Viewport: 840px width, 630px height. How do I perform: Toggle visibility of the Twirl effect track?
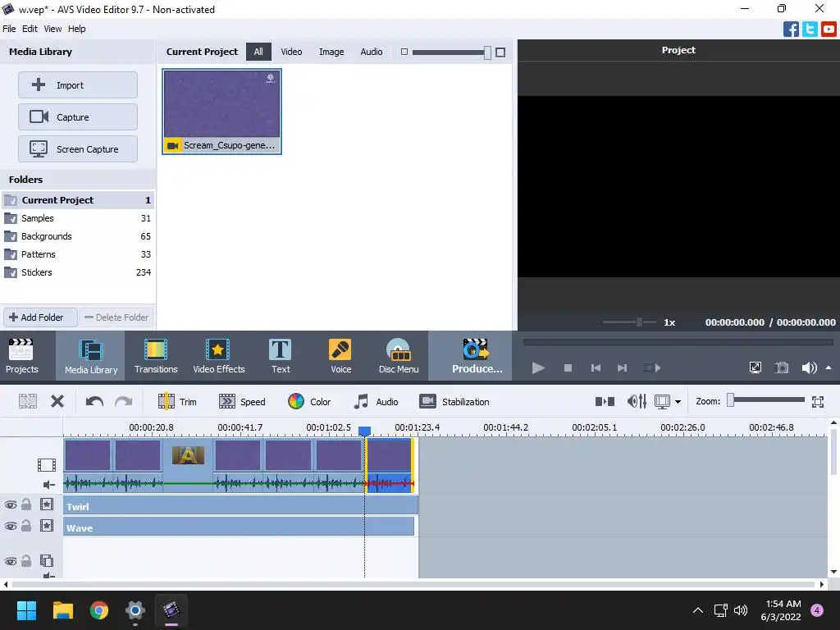pyautogui.click(x=10, y=504)
